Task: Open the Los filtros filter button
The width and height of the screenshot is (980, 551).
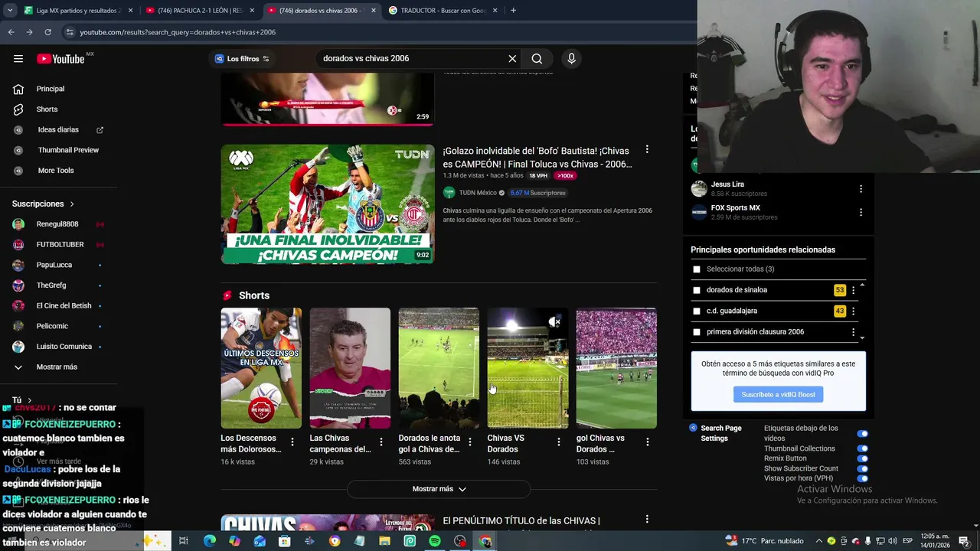Action: pyautogui.click(x=242, y=59)
